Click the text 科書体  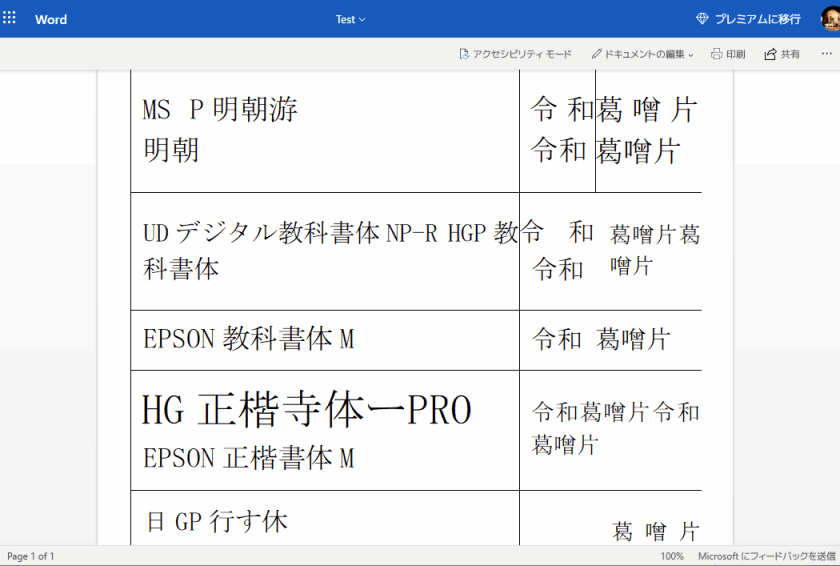click(181, 268)
